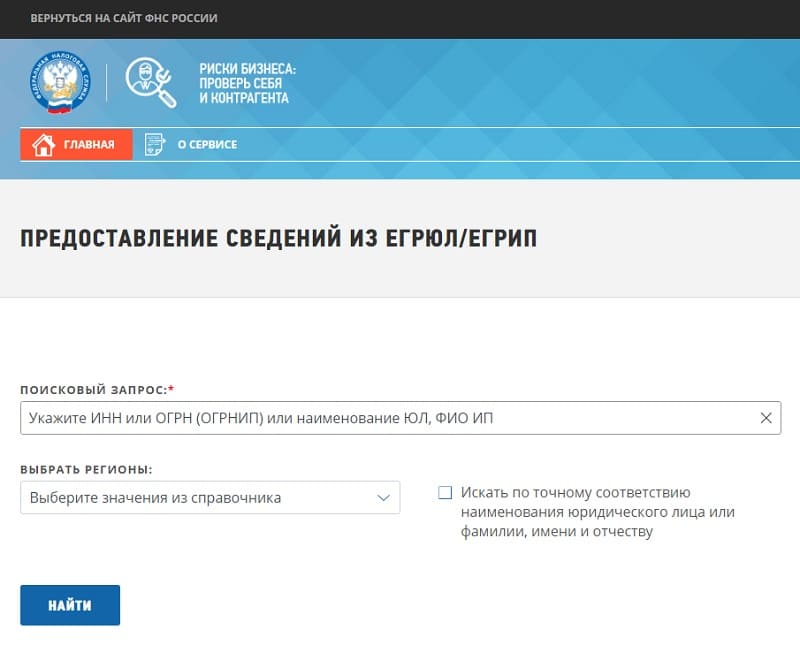Click the 'фамилии, имени и отчеству' checkbox text line
The height and width of the screenshot is (660, 800).
click(556, 532)
